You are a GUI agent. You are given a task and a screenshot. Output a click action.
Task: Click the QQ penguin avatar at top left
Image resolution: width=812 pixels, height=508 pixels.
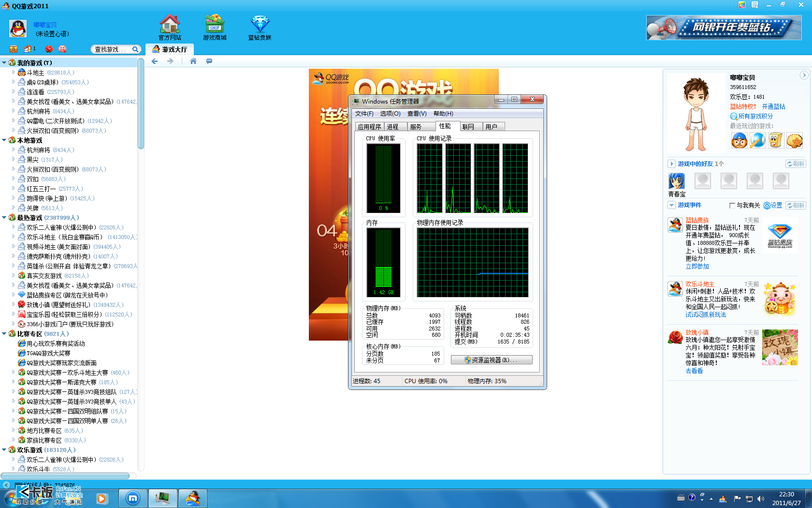point(18,29)
